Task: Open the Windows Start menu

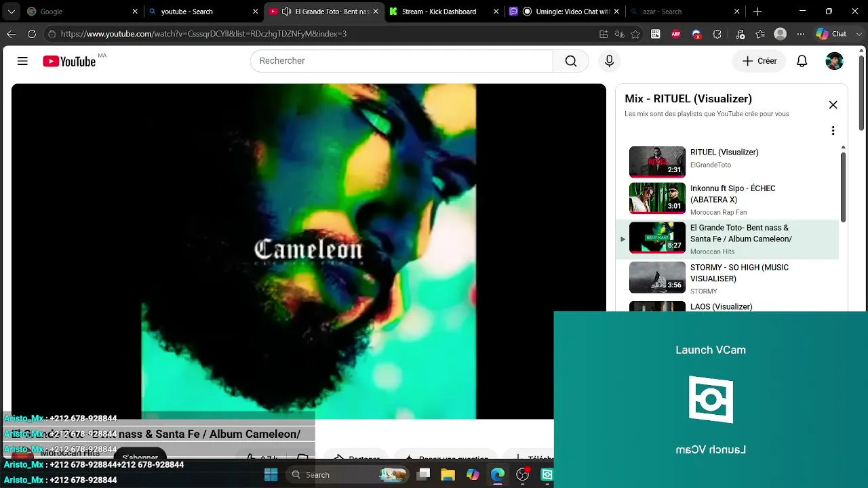Action: point(271,474)
